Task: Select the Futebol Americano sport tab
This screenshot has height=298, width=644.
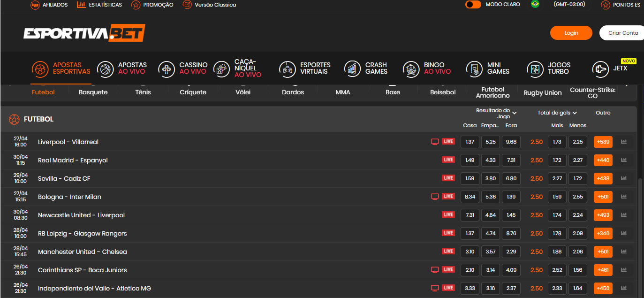Action: click(492, 92)
